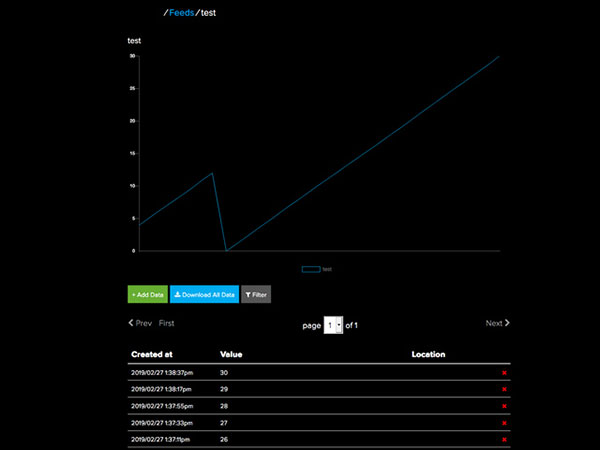Viewport: 600px width, 450px height.
Task: Click the chart line low point at zero
Action: pos(227,250)
